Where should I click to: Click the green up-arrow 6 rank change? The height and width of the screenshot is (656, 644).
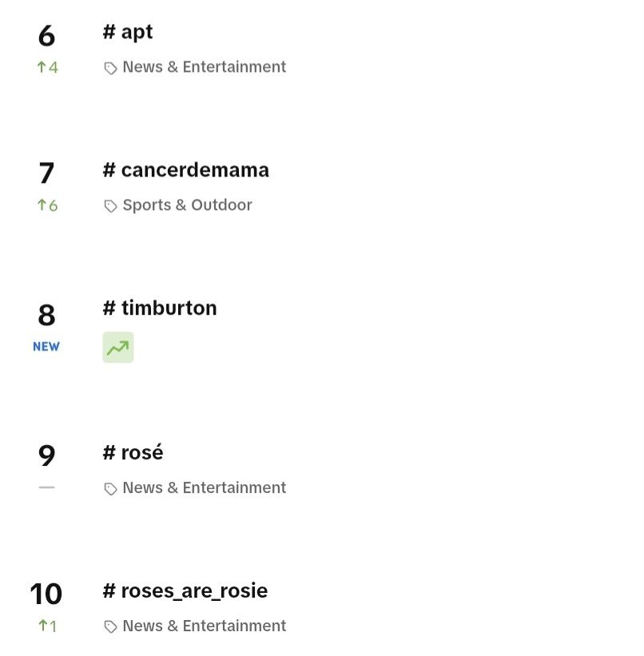47,205
